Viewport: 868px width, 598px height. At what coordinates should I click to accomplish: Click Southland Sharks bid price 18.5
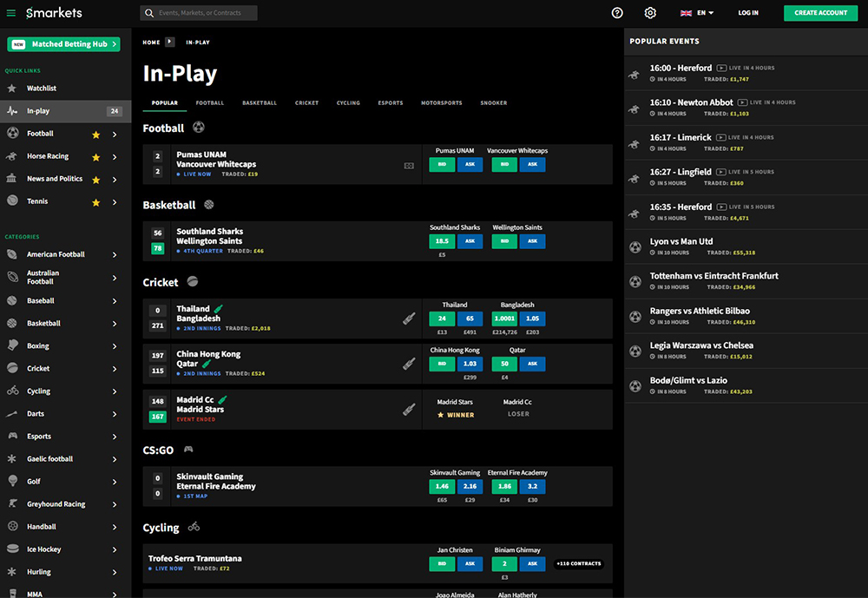443,241
